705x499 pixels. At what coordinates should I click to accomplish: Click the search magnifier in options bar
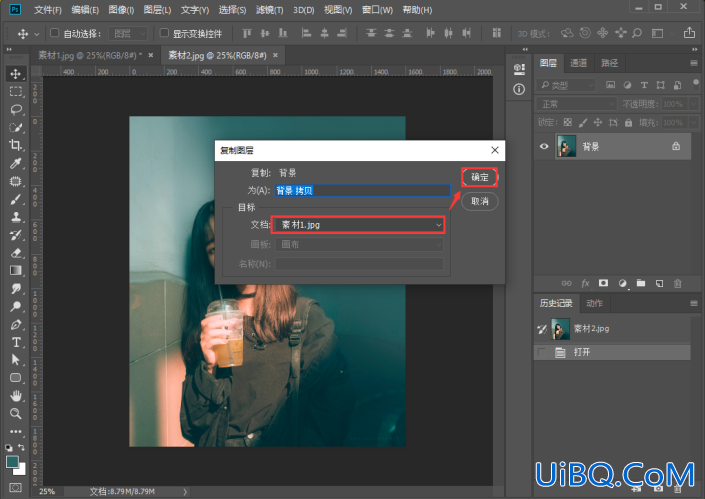pyautogui.click(x=637, y=33)
